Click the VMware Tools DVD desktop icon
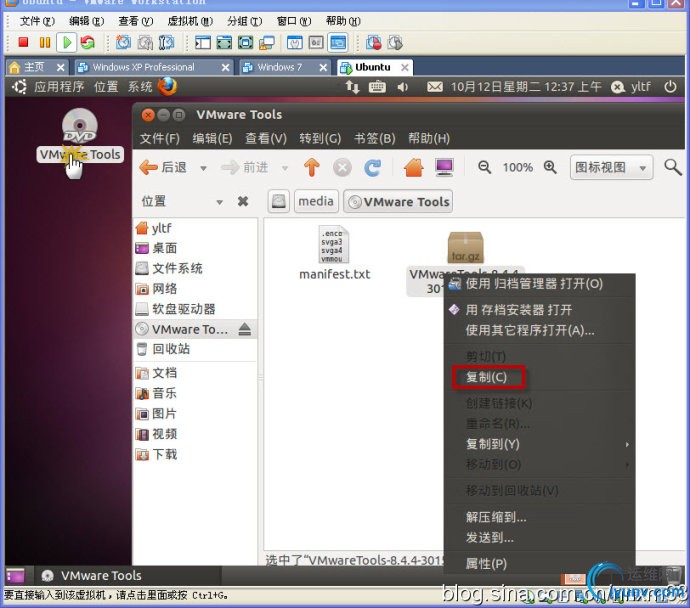The width and height of the screenshot is (690, 608). coord(80,135)
